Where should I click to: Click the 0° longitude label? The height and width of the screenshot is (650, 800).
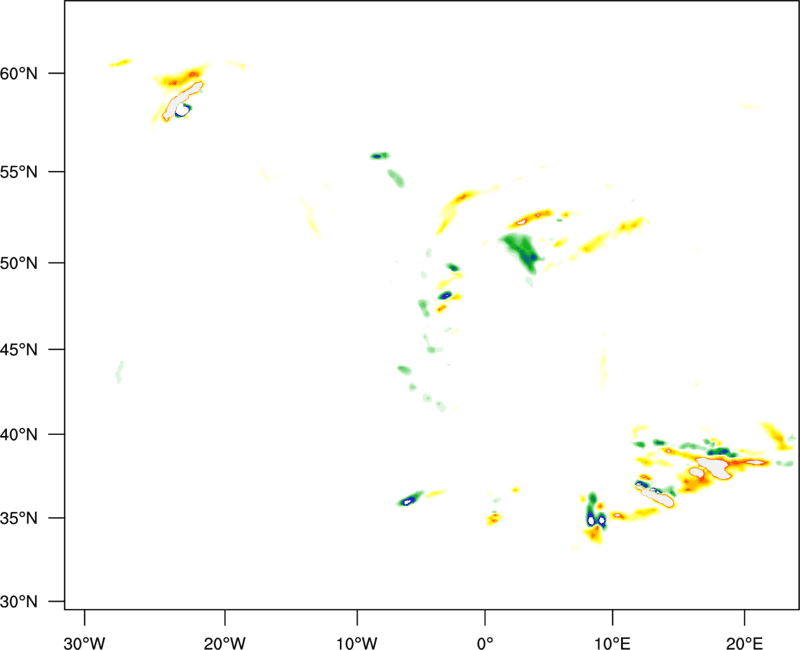pos(485,643)
